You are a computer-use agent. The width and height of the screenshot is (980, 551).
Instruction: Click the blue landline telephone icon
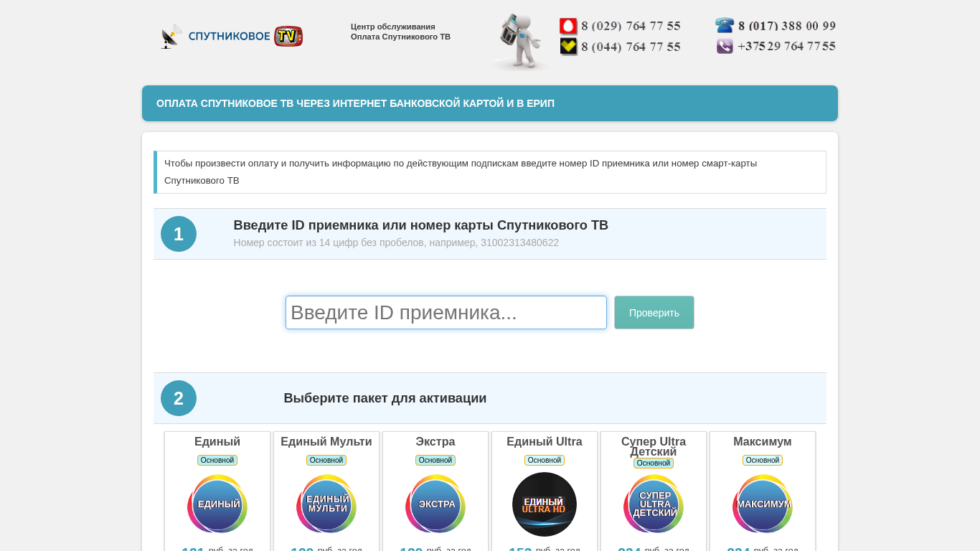tap(725, 26)
